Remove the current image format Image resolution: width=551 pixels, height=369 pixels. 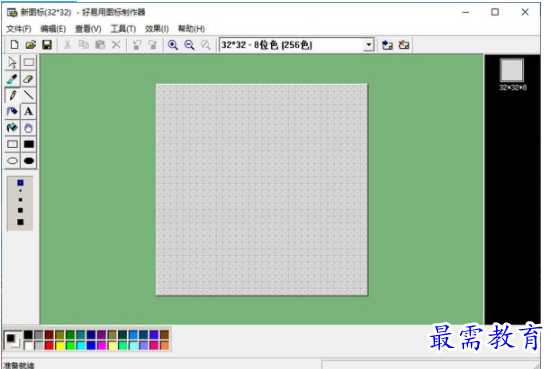click(x=404, y=45)
